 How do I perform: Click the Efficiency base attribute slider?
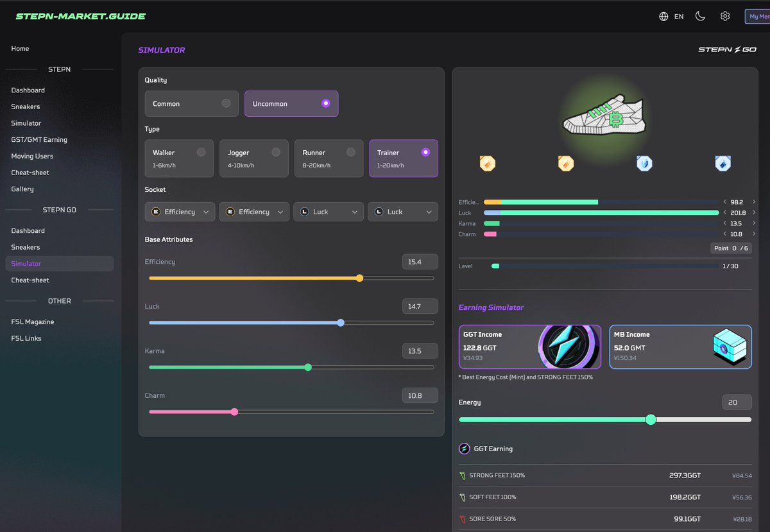point(291,279)
